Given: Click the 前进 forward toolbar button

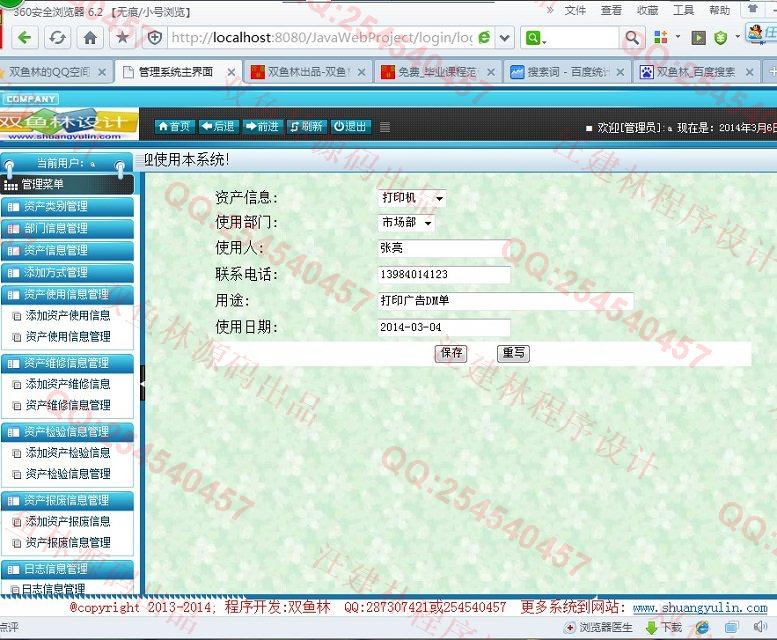Looking at the screenshot, I should (x=263, y=127).
